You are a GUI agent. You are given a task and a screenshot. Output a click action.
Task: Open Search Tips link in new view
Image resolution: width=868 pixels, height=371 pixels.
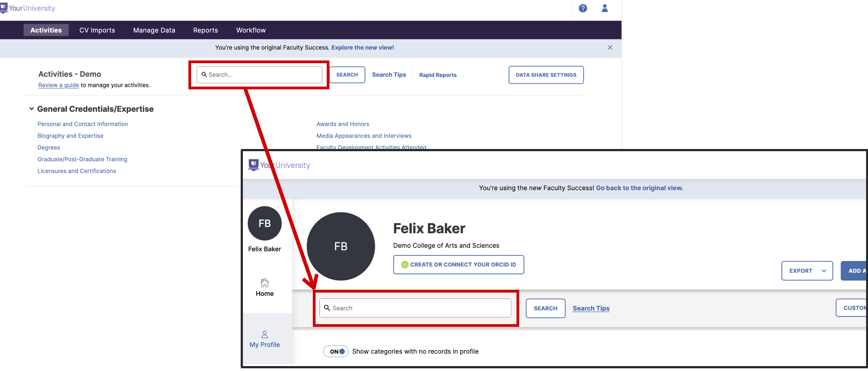591,308
